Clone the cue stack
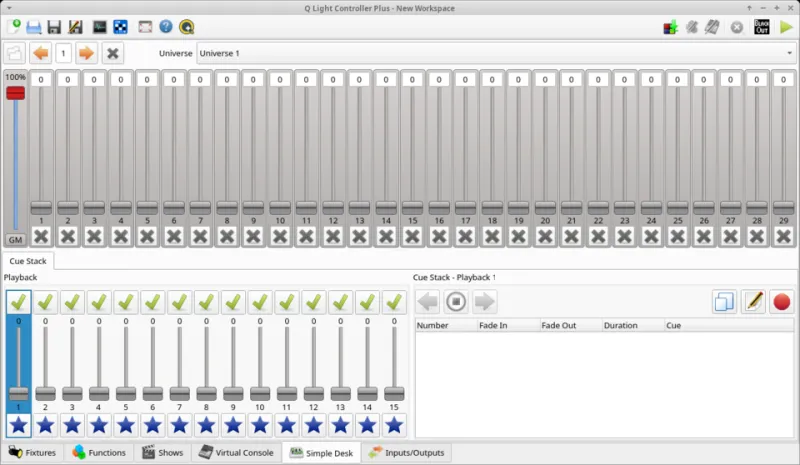Image resolution: width=800 pixels, height=465 pixels. (x=724, y=301)
